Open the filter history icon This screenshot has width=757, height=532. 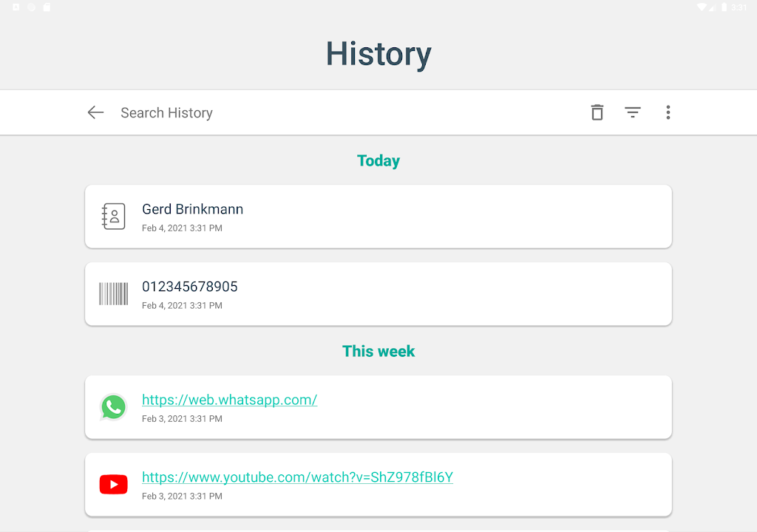[633, 112]
